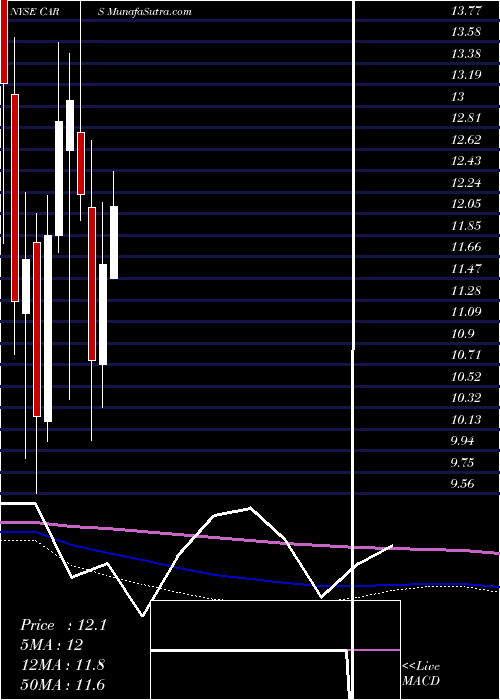Viewport: 500px width, 700px height.
Task: Click the 10.13 price axis label
Action: pos(467,420)
